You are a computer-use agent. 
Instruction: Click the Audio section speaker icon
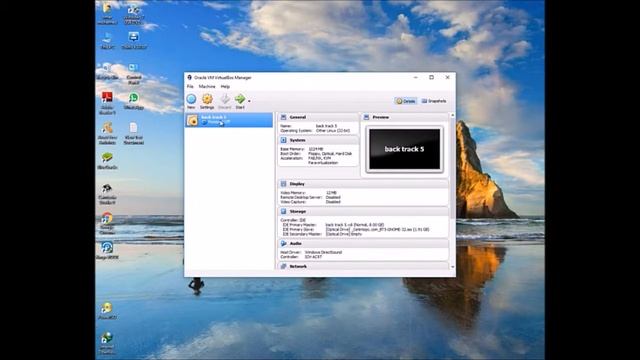coord(284,244)
